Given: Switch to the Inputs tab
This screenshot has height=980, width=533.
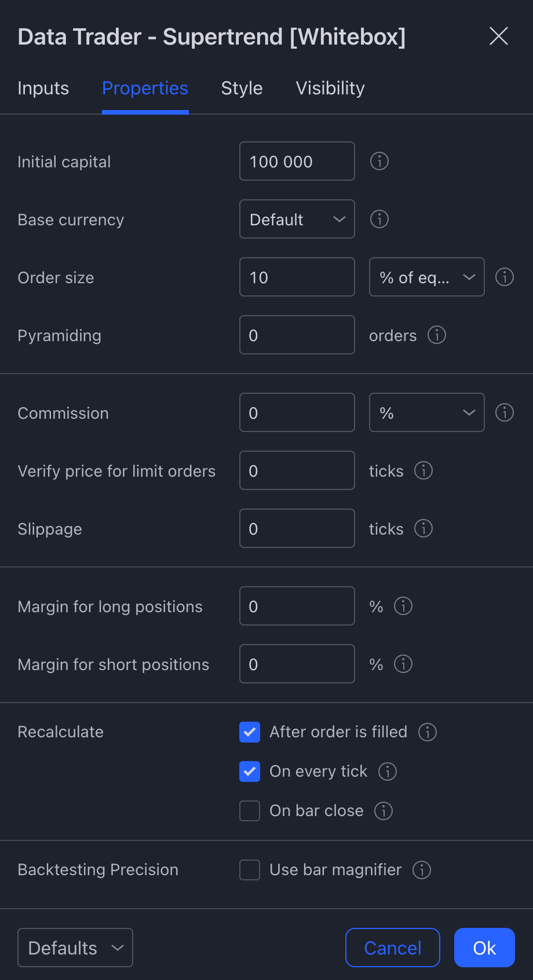Looking at the screenshot, I should (x=43, y=88).
